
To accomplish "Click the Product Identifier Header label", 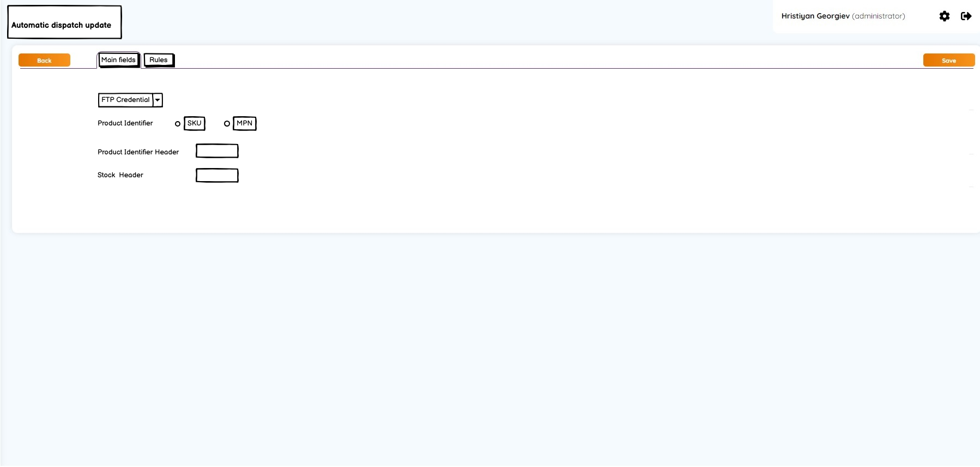I will [x=138, y=152].
